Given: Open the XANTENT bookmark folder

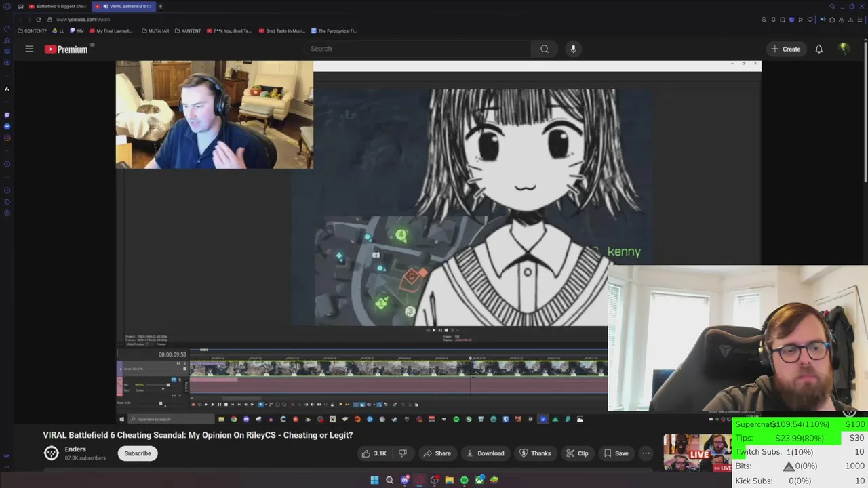Looking at the screenshot, I should (188, 30).
